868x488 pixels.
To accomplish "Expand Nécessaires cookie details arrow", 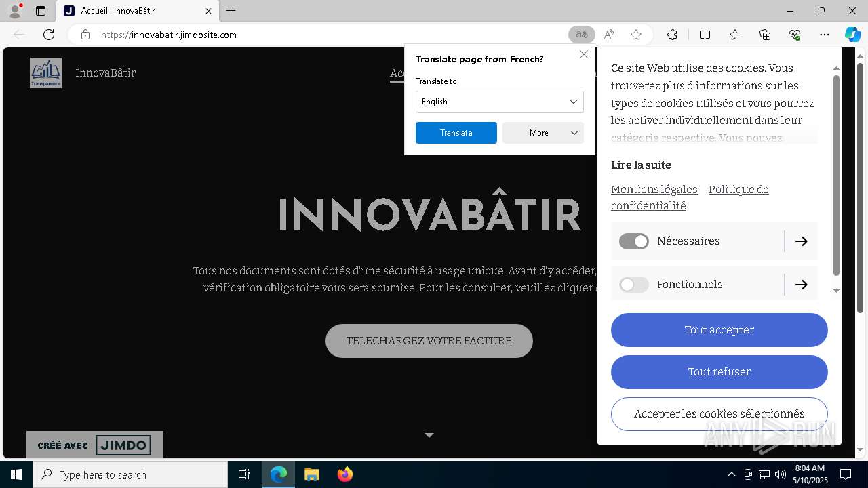I will click(x=802, y=241).
